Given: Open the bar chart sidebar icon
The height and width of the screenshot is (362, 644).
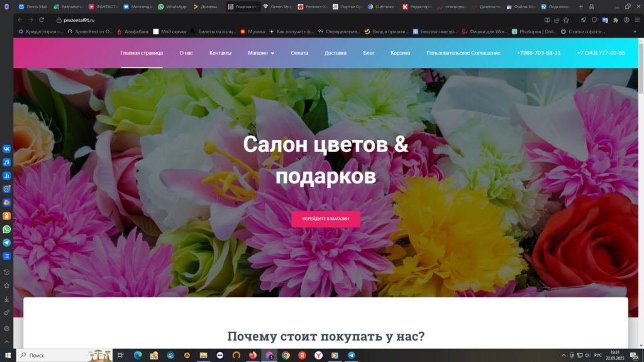Looking at the screenshot, I should [6, 176].
